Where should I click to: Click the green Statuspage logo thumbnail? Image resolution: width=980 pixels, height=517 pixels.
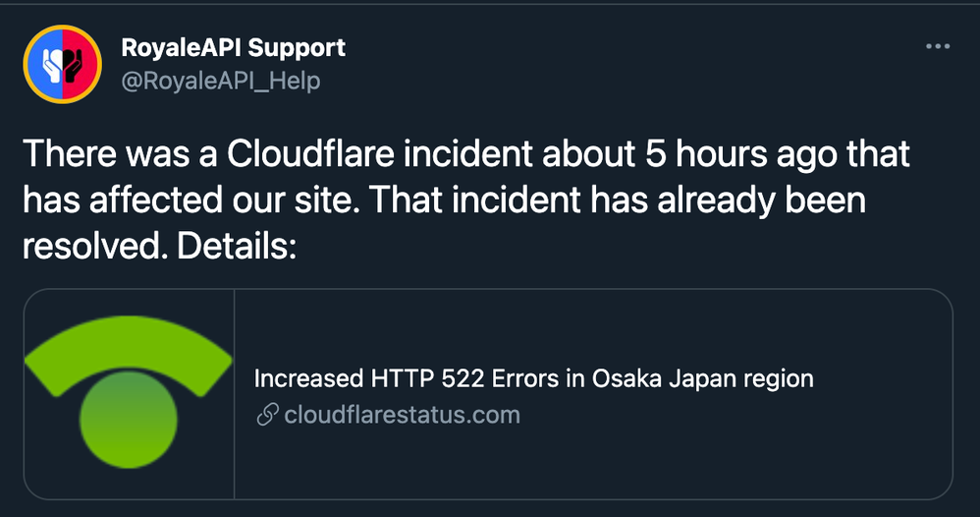[x=129, y=394]
